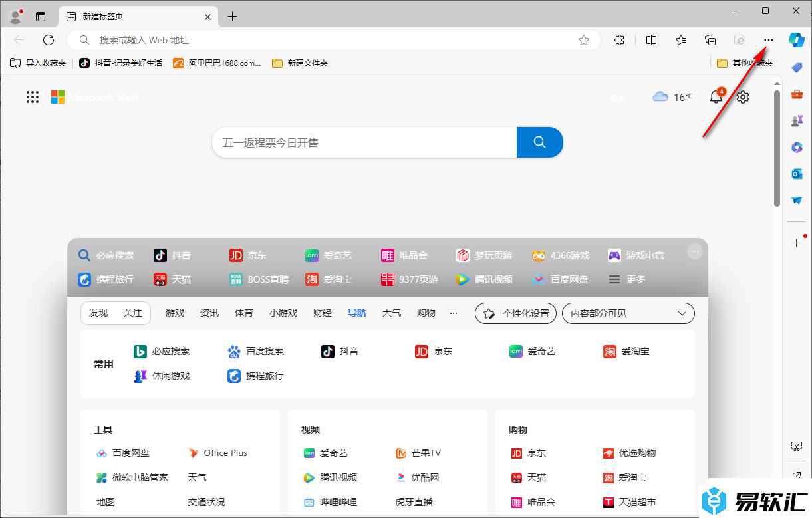Check the 16°C weather widget
The image size is (812, 518).
coord(672,97)
